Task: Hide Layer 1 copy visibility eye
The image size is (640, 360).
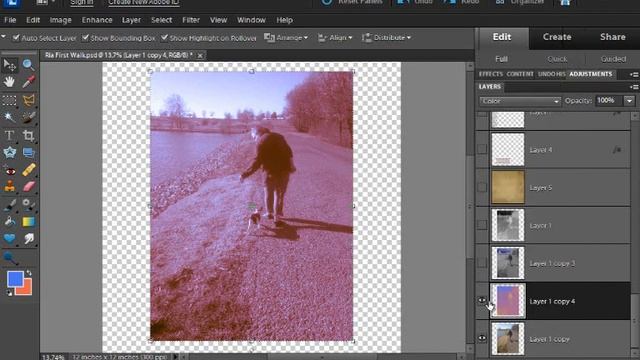Action: 482,338
